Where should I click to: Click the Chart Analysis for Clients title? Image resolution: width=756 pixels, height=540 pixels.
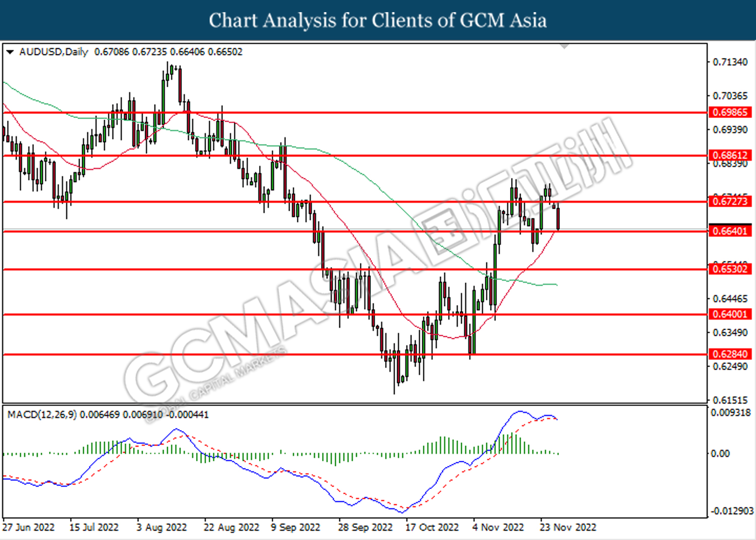click(377, 21)
